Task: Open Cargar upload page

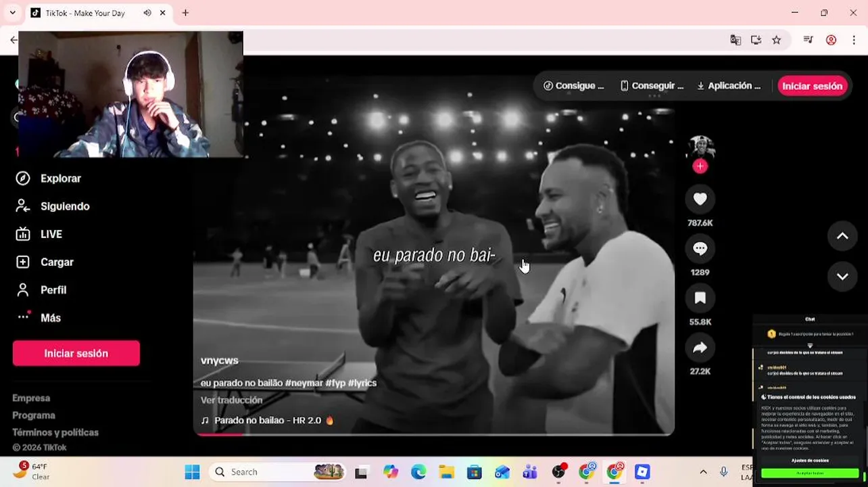Action: 45,262
